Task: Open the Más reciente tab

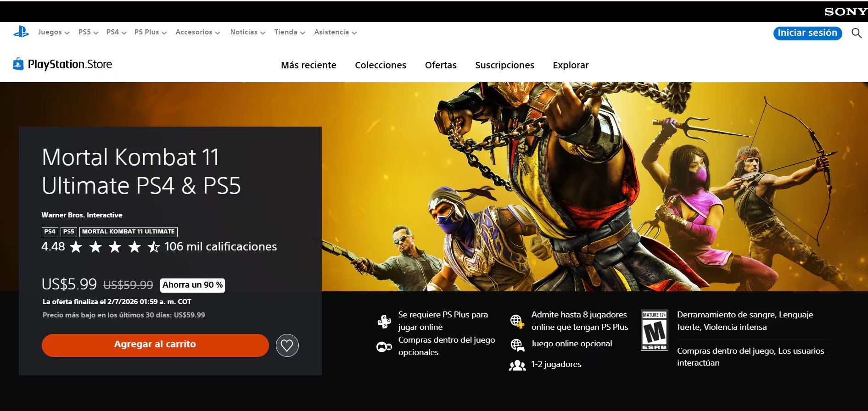Action: 308,65
